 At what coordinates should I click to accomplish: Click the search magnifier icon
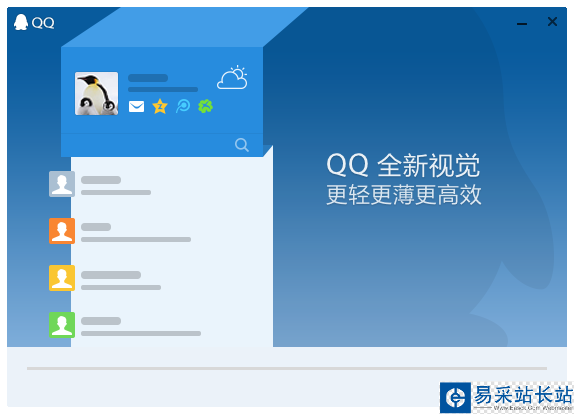click(242, 145)
